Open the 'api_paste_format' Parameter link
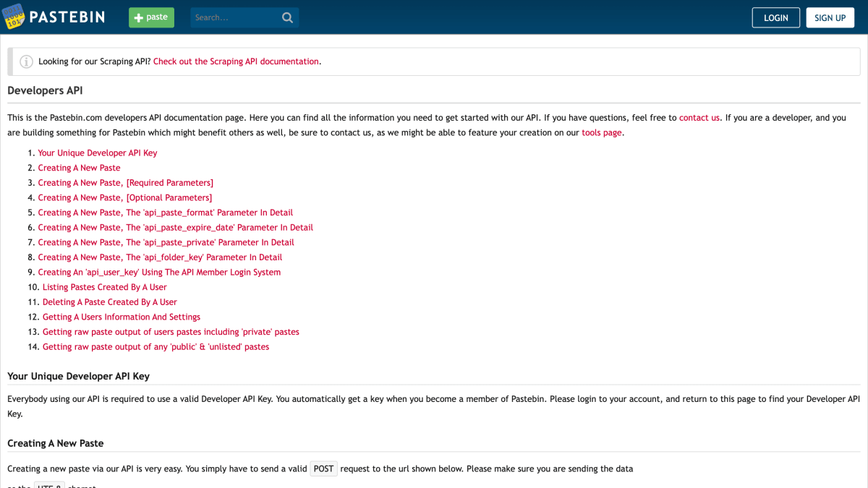The width and height of the screenshot is (868, 488). pyautogui.click(x=166, y=213)
